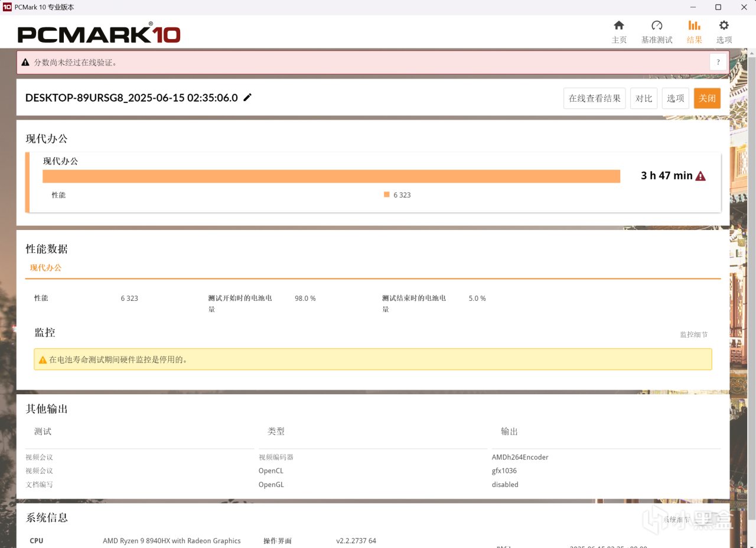Click the warning triangle beside 3 h 47 min
The image size is (756, 548).
click(x=700, y=176)
